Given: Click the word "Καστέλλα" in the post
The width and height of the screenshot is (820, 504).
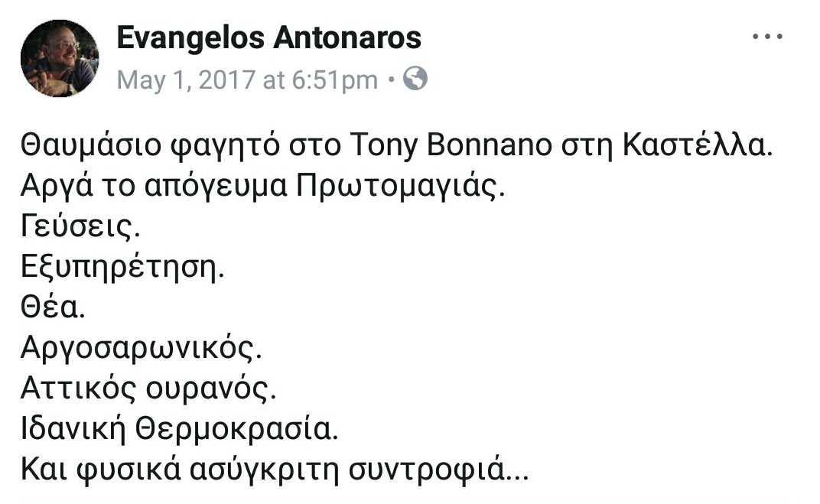Looking at the screenshot, I should pos(698,147).
